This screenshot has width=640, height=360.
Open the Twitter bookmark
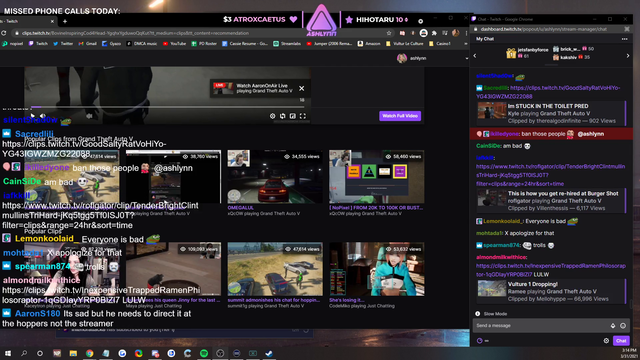(x=63, y=43)
